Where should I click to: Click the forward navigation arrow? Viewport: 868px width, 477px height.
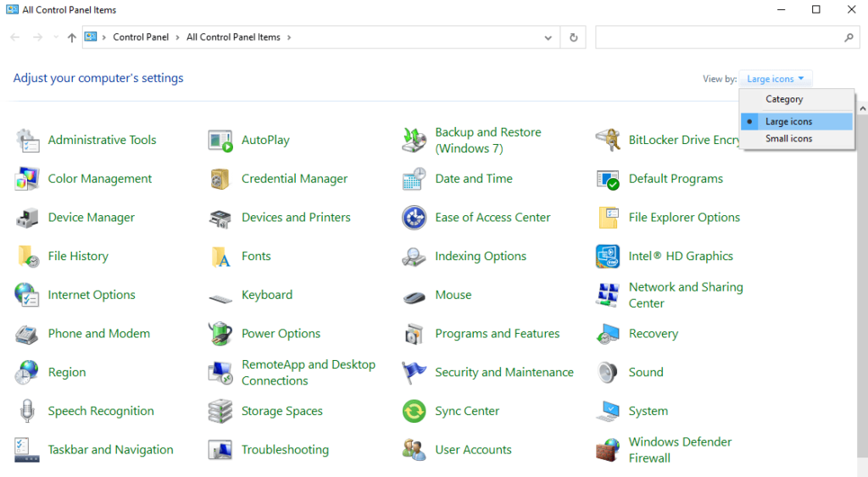[x=37, y=37]
